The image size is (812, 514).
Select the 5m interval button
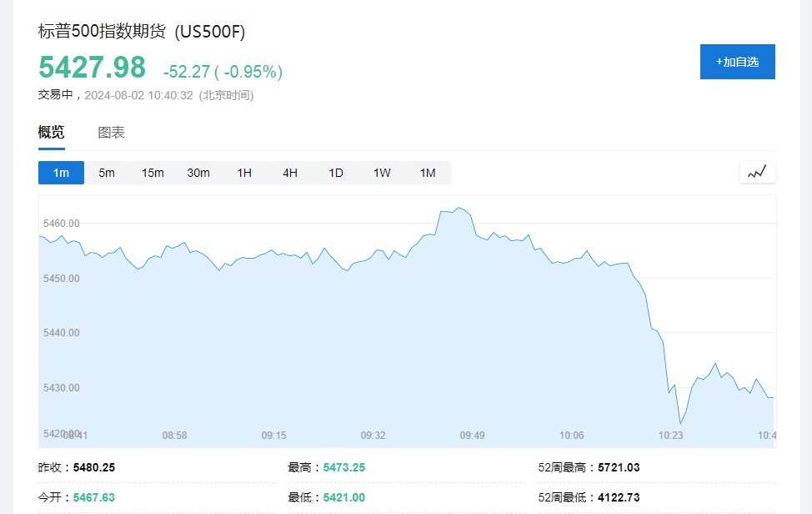pos(107,173)
